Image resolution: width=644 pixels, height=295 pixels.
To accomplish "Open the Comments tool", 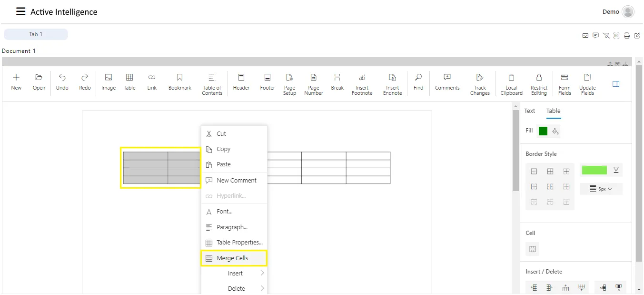I will [447, 81].
